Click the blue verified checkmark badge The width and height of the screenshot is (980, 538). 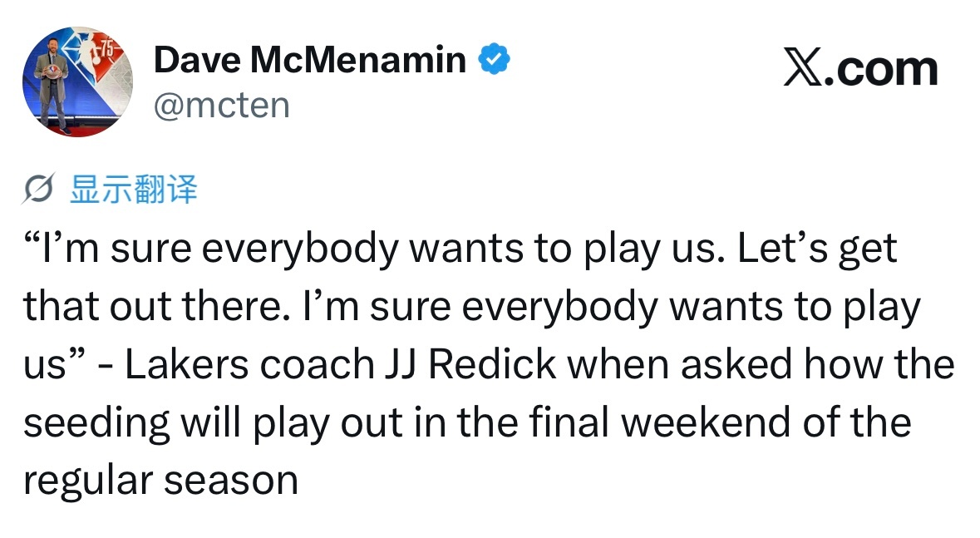pyautogui.click(x=494, y=60)
